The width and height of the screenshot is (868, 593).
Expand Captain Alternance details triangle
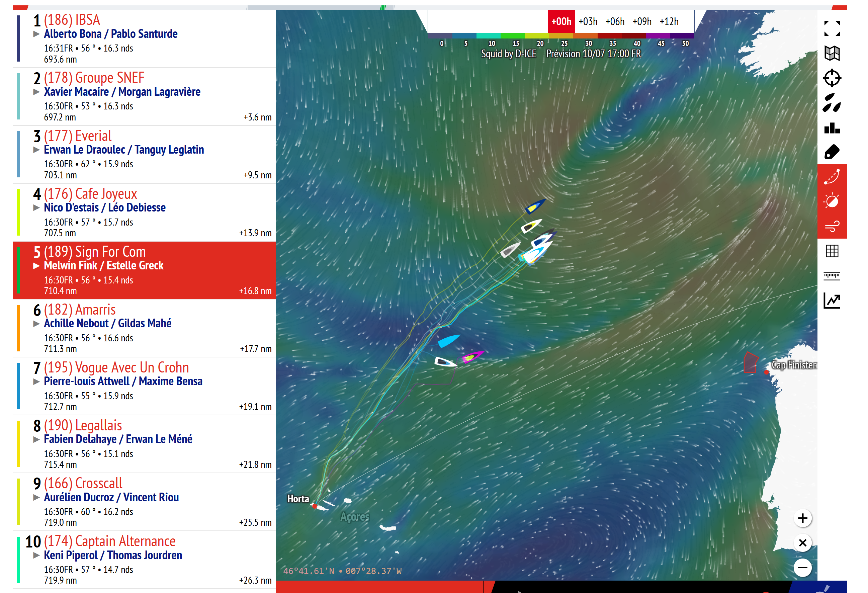point(36,555)
